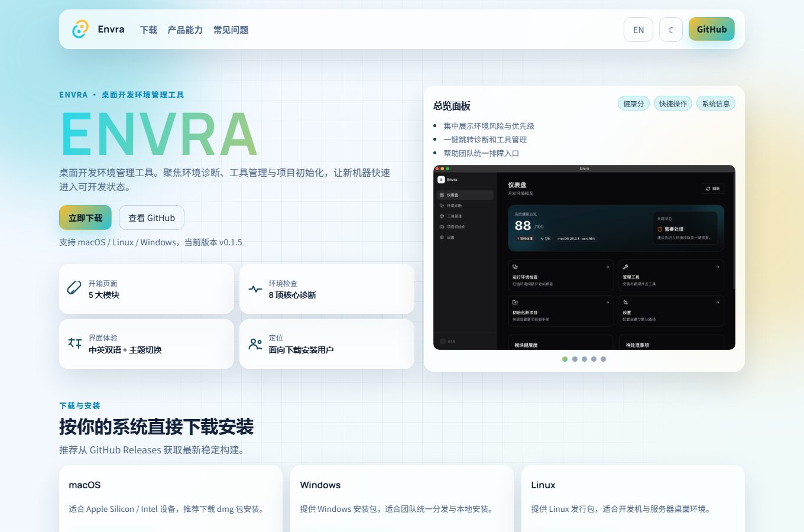Image resolution: width=804 pixels, height=532 pixels.
Task: Open the 常见问题 navigation item
Action: click(x=231, y=30)
